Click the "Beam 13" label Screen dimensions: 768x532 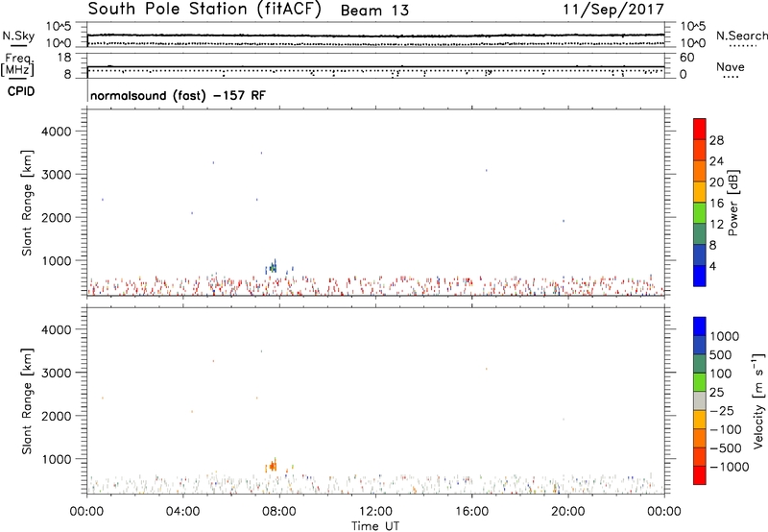pos(374,11)
